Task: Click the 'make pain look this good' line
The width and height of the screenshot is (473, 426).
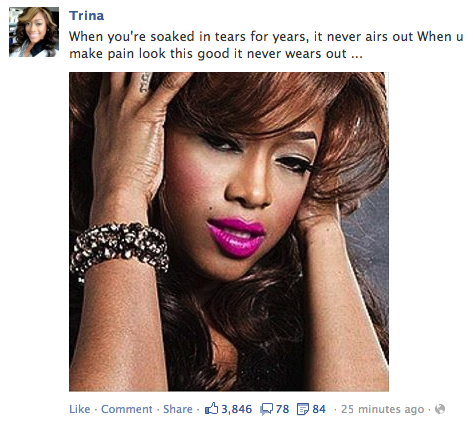Action: 216,54
